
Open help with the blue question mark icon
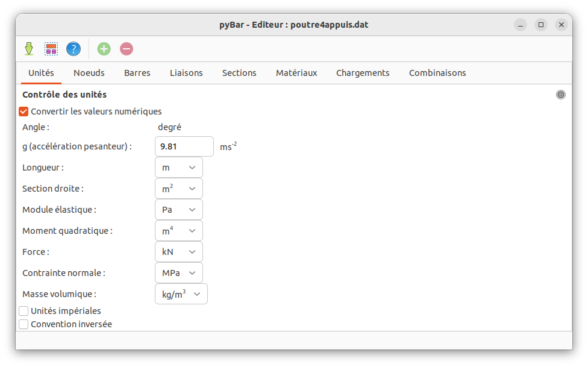(x=73, y=49)
